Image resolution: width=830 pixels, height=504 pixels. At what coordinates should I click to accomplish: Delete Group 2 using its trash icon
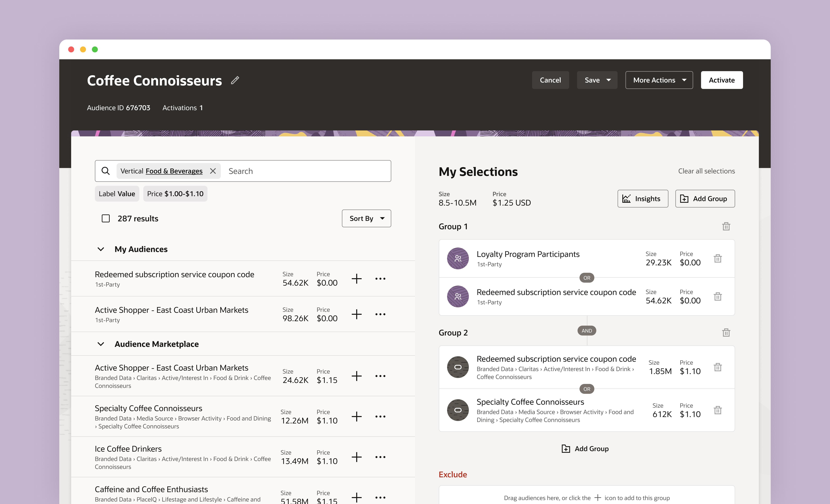pos(726,333)
